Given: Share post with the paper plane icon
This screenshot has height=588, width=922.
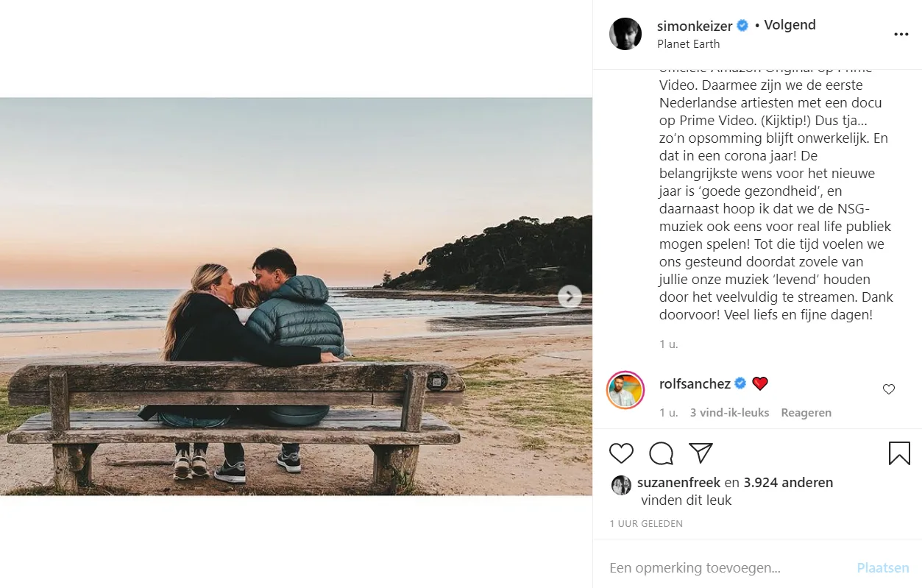Looking at the screenshot, I should (x=701, y=453).
